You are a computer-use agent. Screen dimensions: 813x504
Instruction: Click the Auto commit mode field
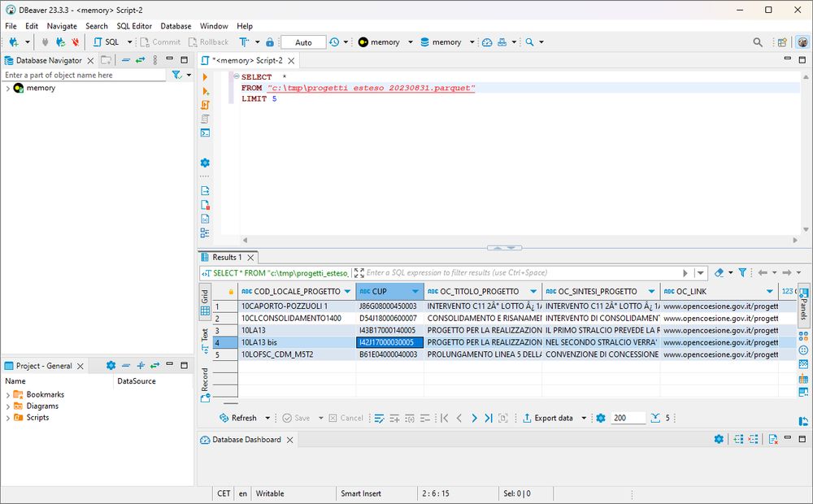click(x=303, y=42)
